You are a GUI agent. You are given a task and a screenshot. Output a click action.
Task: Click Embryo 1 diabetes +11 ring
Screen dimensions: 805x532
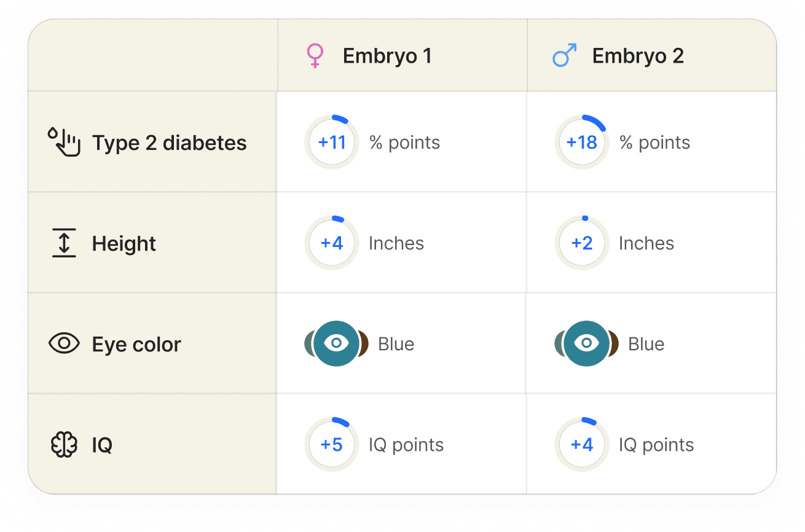click(332, 142)
